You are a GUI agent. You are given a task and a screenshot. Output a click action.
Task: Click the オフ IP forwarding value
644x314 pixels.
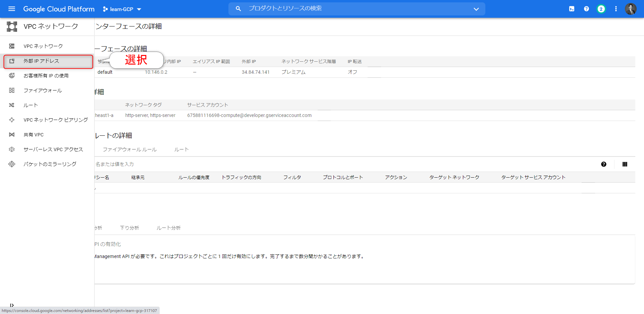click(x=353, y=72)
